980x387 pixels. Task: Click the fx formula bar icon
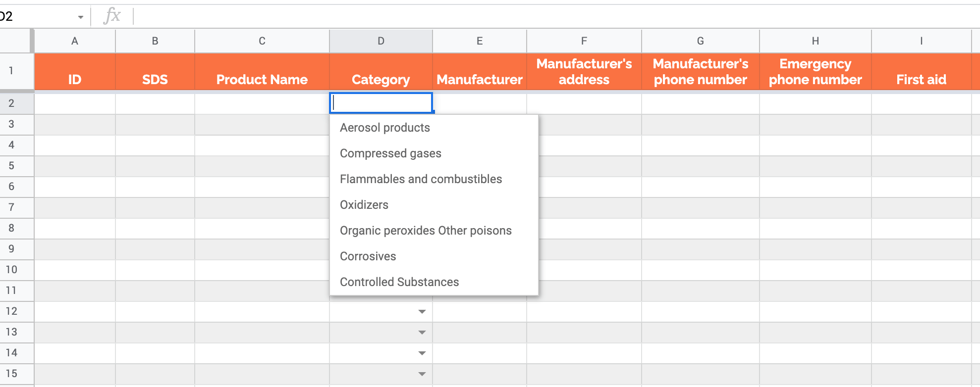point(113,15)
